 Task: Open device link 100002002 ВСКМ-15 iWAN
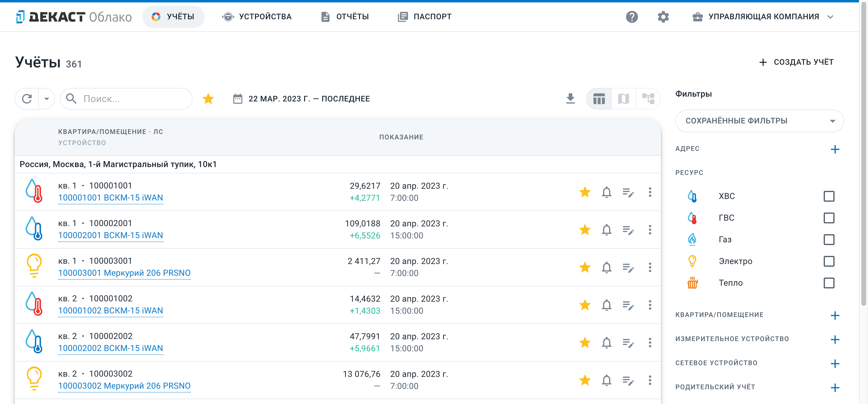[111, 348]
